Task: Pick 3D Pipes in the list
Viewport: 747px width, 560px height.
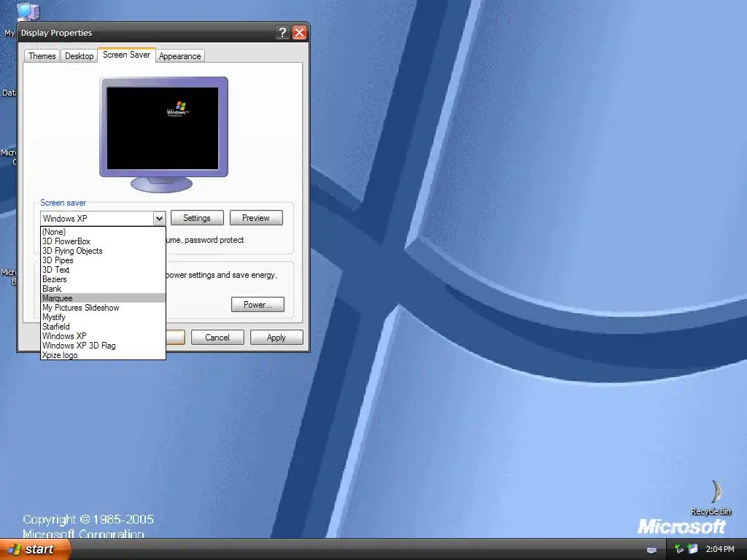Action: tap(103, 260)
